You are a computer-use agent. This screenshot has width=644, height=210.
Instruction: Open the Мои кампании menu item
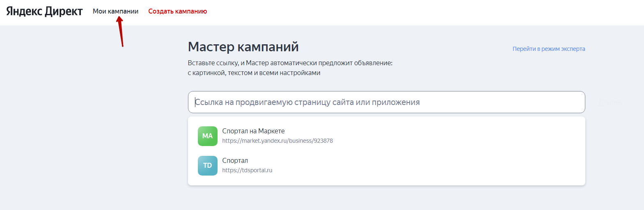(x=115, y=11)
